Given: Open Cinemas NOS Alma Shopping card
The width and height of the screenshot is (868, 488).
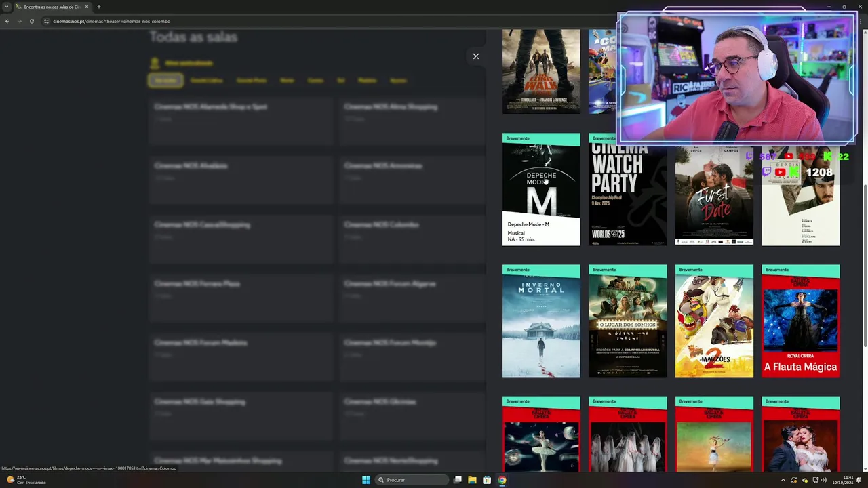Looking at the screenshot, I should pos(412,121).
